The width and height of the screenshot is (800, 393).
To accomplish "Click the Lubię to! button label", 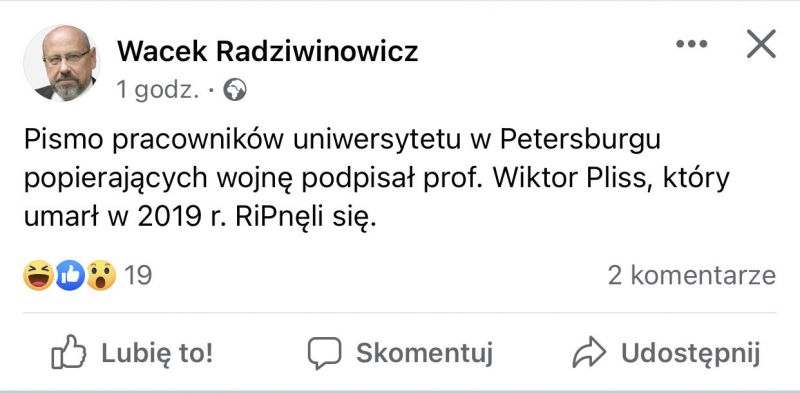I will [157, 353].
